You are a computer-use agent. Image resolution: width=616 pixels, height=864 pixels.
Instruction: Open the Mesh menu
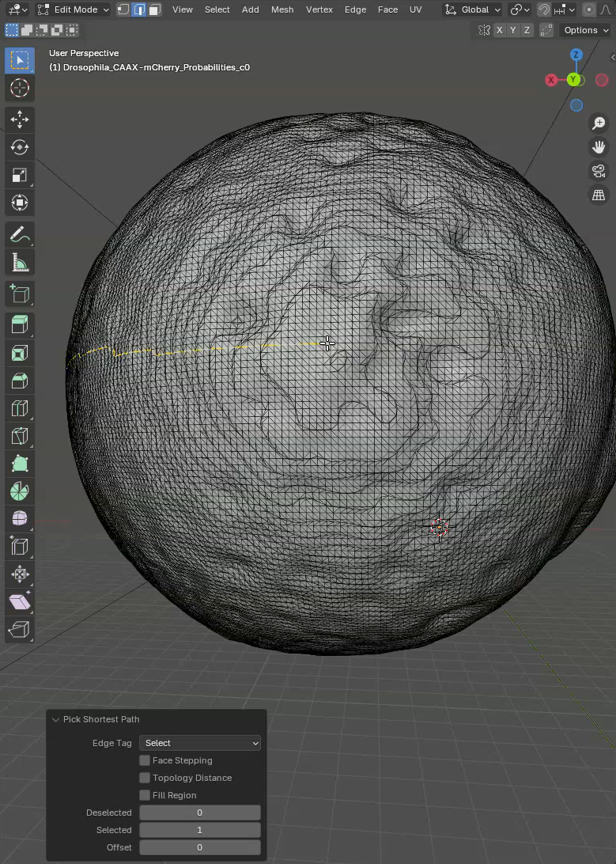coord(282,9)
